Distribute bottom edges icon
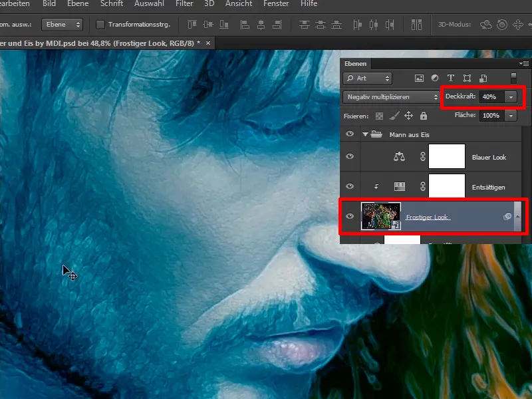The image size is (532, 399). (336, 25)
